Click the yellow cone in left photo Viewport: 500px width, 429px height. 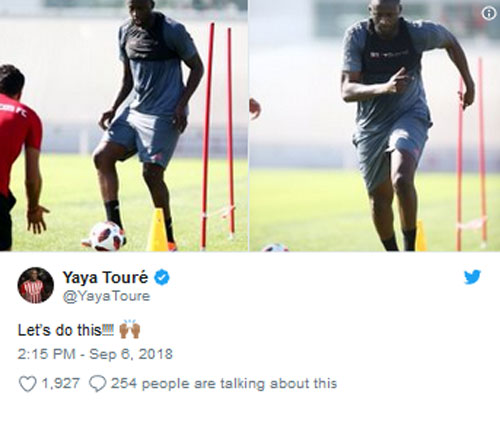(158, 230)
